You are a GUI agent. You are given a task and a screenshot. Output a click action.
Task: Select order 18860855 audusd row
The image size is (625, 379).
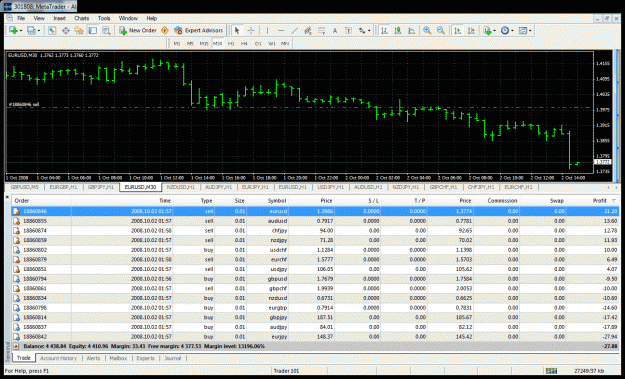coord(315,221)
